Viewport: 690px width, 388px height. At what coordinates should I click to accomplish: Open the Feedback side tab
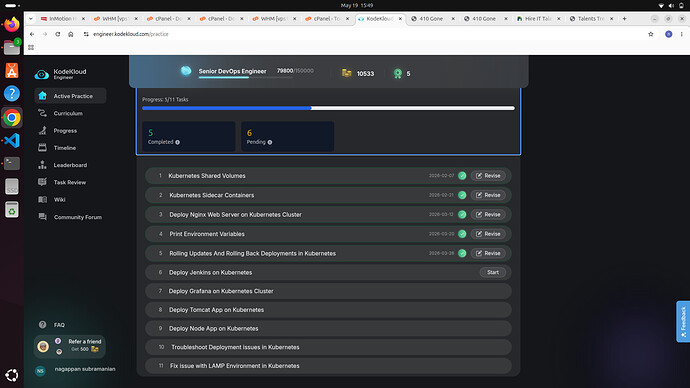(683, 322)
